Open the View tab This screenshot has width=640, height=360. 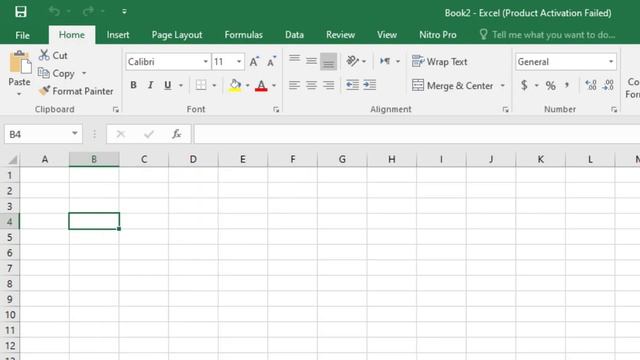387,35
